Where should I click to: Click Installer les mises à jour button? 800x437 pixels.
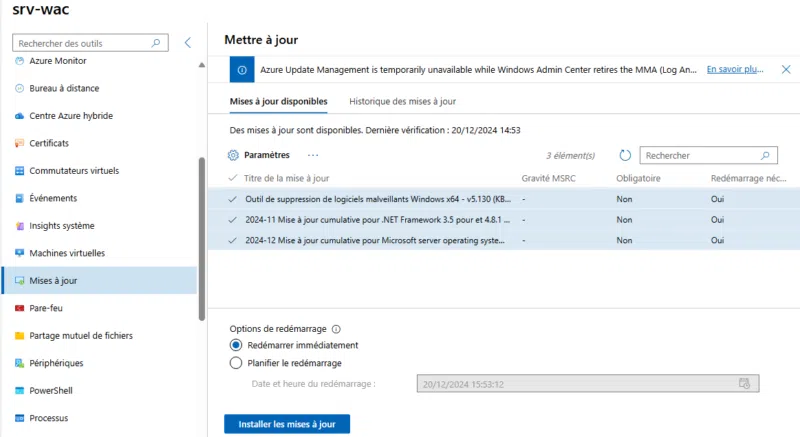tap(287, 424)
